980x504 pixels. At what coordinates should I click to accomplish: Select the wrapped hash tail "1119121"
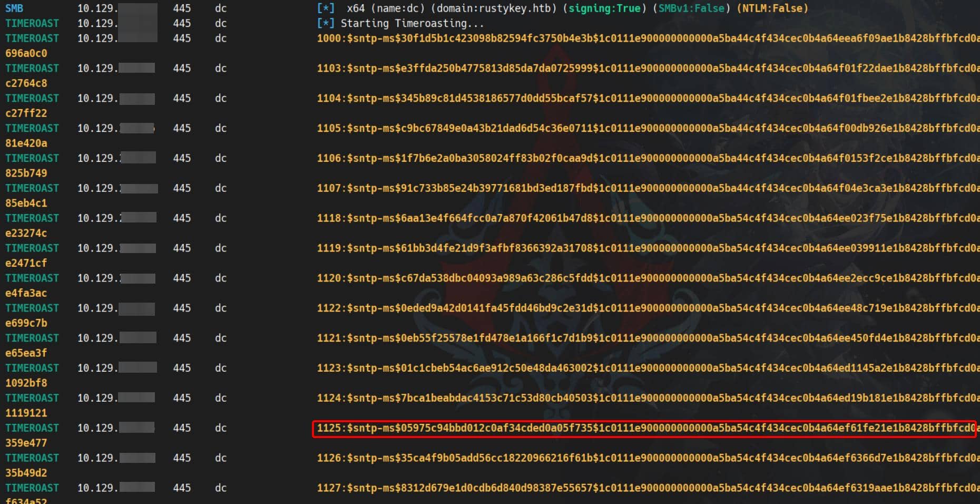point(26,413)
